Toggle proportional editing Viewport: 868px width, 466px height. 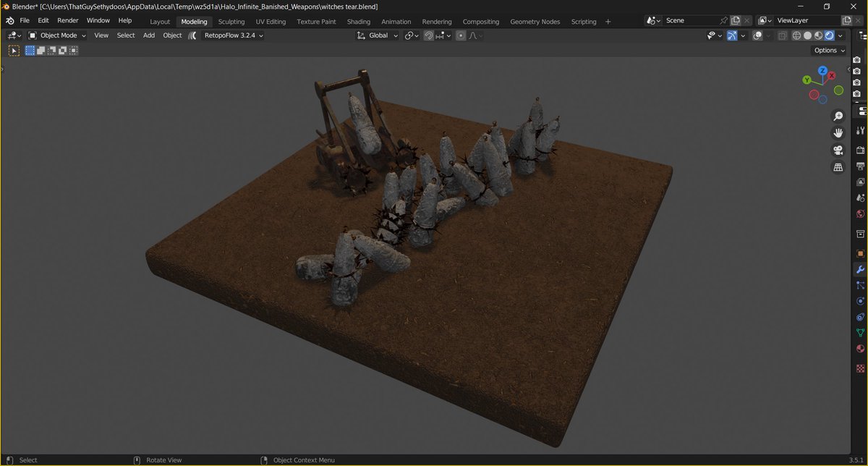(x=461, y=35)
